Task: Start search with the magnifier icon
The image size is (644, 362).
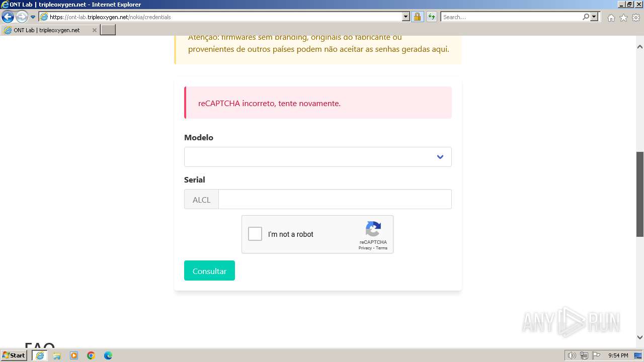Action: [x=586, y=17]
